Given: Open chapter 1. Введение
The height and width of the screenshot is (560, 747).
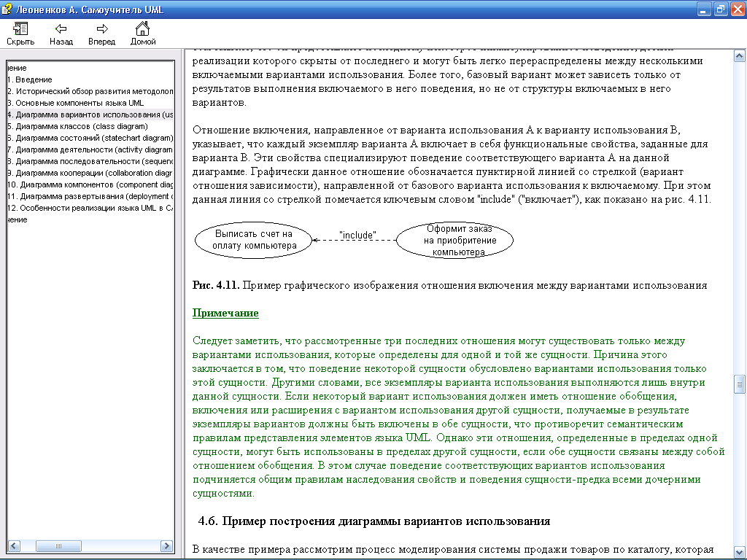Looking at the screenshot, I should click(x=29, y=79).
